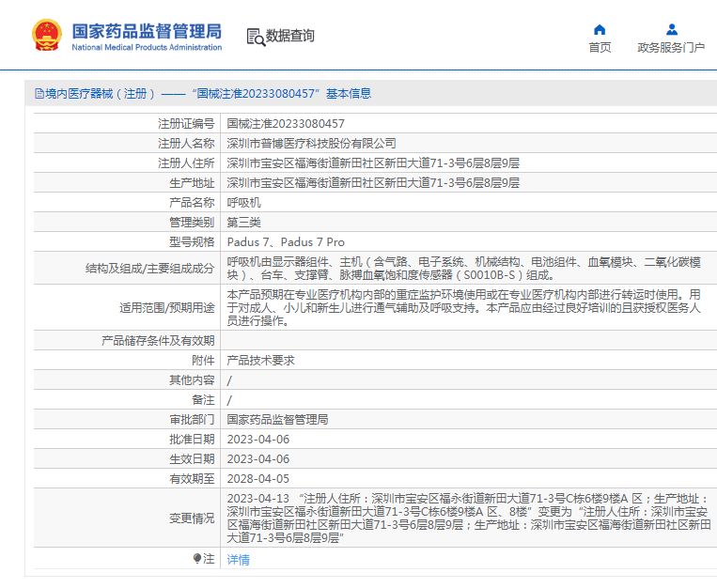This screenshot has height=588, width=717.
Task: Click the 变更情况 description text
Action: pyautogui.click(x=467, y=518)
